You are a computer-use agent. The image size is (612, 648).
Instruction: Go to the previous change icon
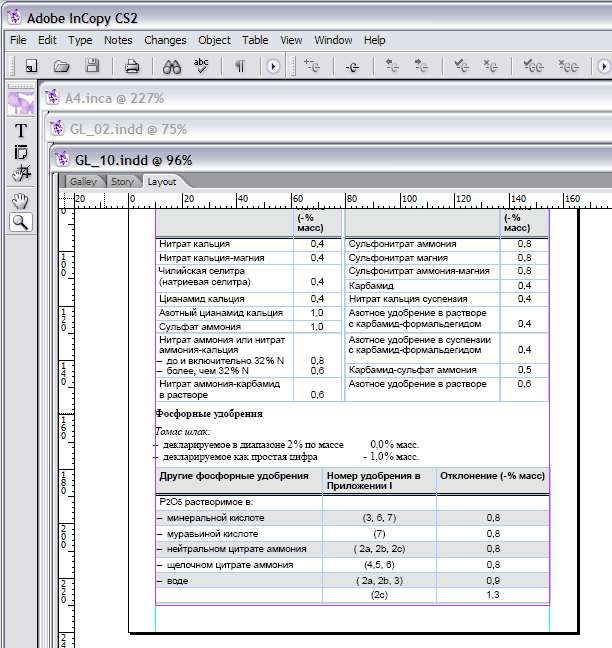[x=392, y=66]
